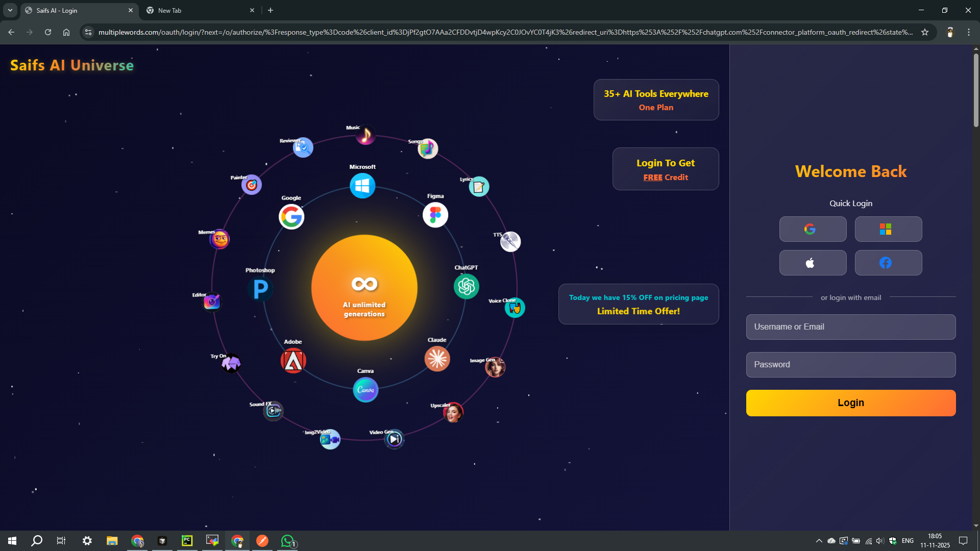
Task: Click the Lyrics notepad icon
Action: click(479, 187)
